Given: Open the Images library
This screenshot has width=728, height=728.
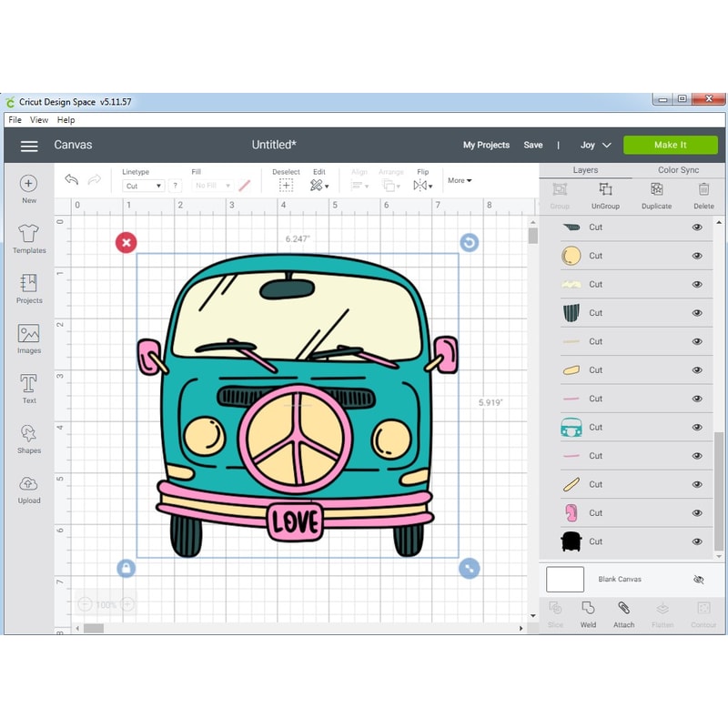Looking at the screenshot, I should click(29, 339).
